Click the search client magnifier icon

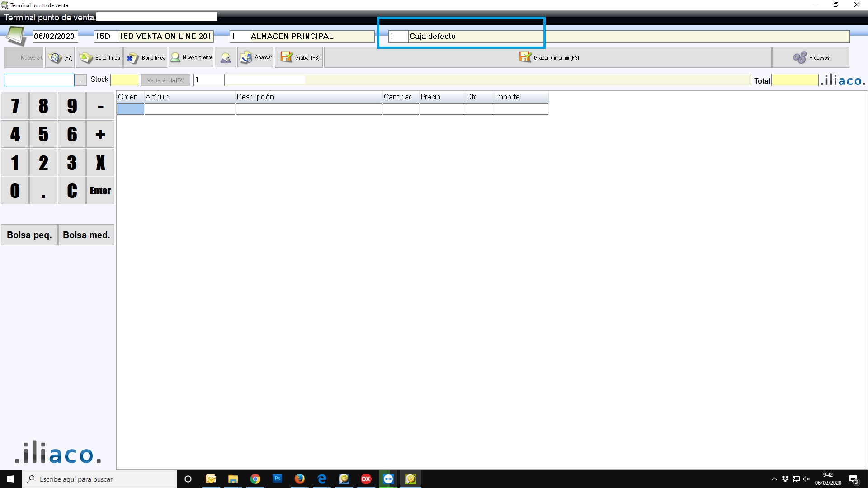click(225, 57)
